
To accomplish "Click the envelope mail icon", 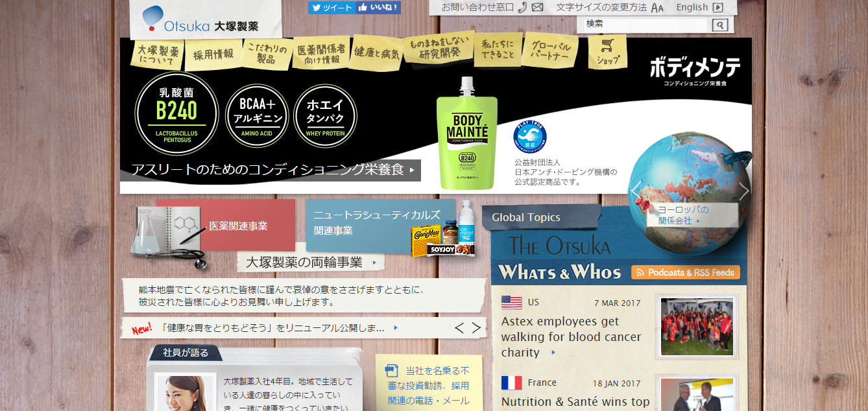I will click(537, 8).
